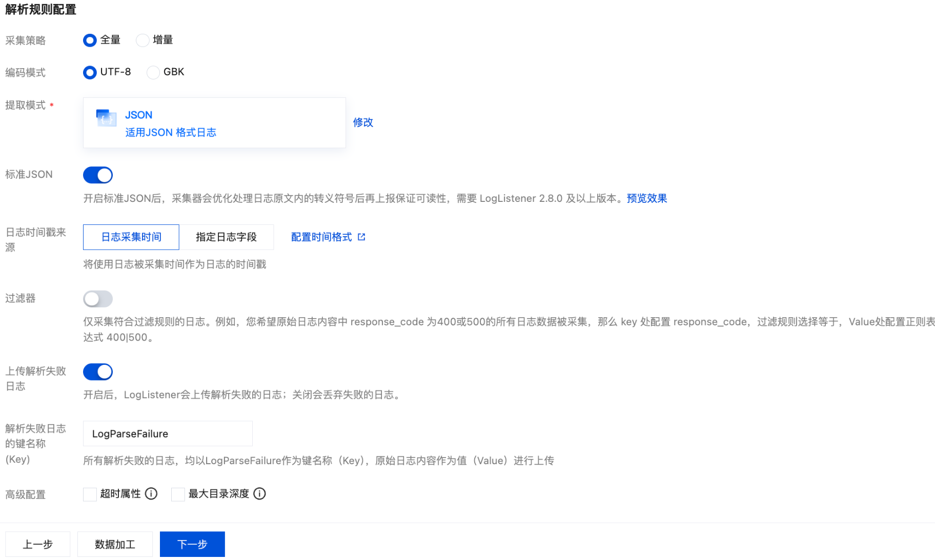
Task: Enable the 过滤器 filter switch
Action: 98,299
